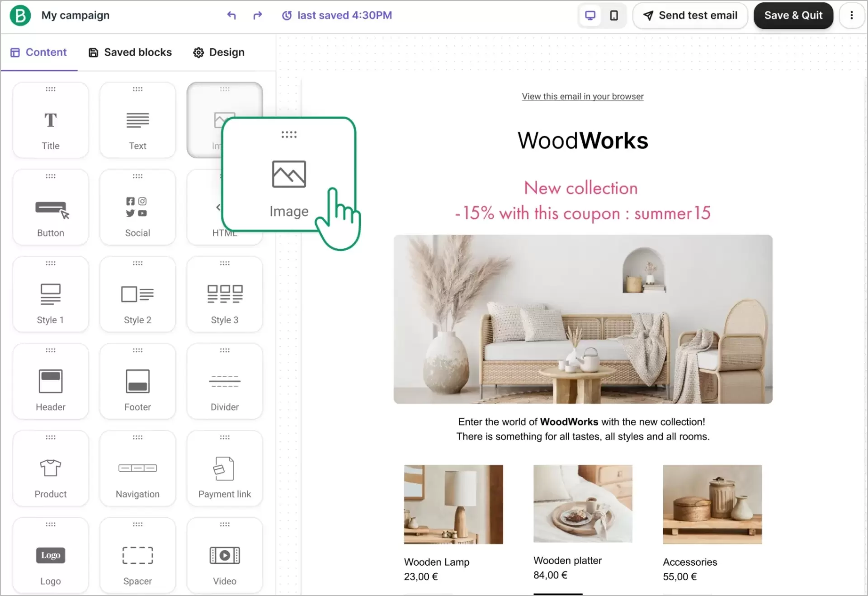Image resolution: width=868 pixels, height=596 pixels.
Task: Select the Payment link block
Action: 224,468
